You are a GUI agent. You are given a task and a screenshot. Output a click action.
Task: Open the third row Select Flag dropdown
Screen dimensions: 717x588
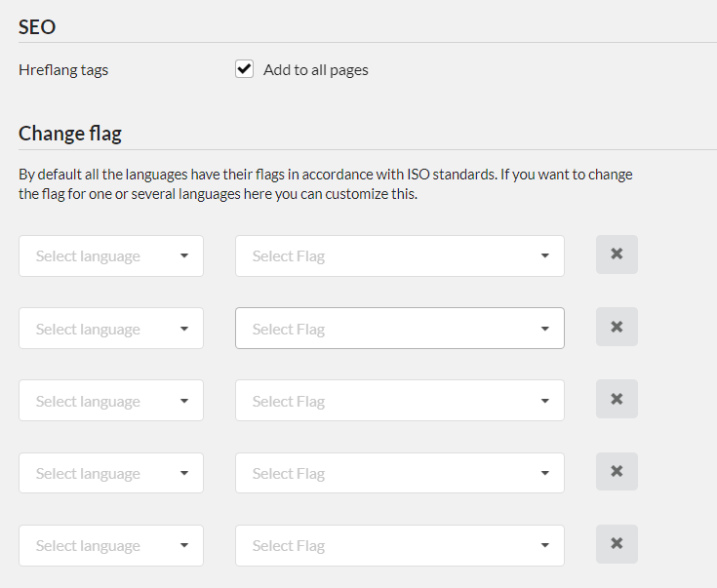click(399, 401)
